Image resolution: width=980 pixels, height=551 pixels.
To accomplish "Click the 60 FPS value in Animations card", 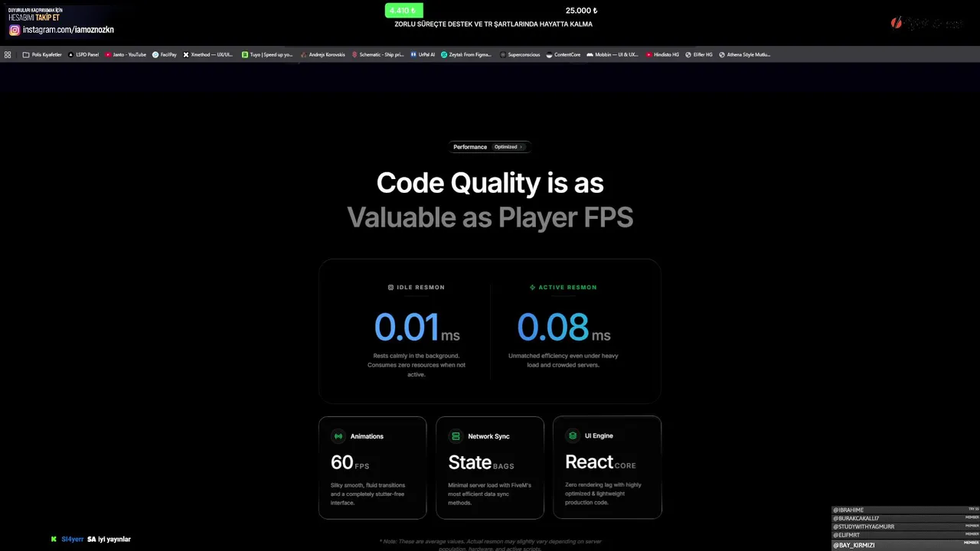I will [350, 463].
